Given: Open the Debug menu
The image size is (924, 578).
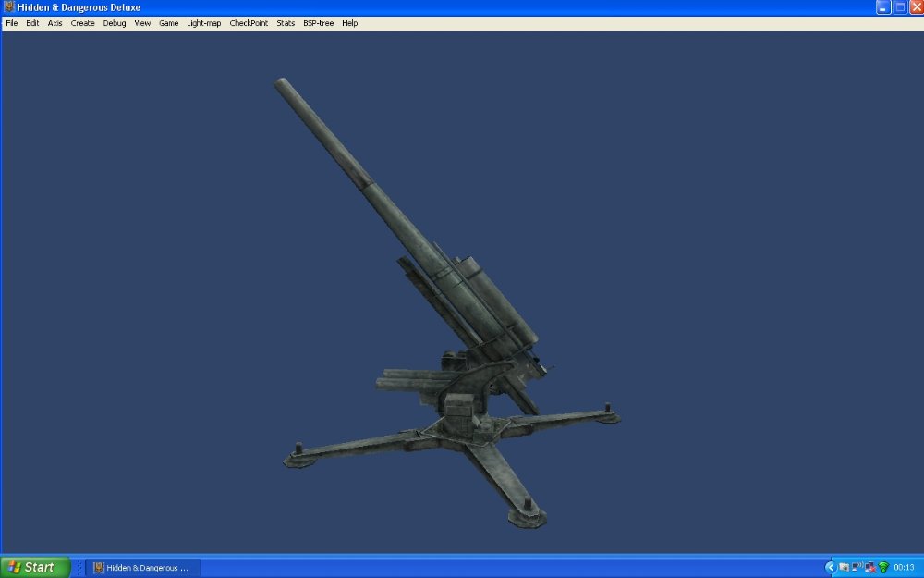Looking at the screenshot, I should [115, 23].
